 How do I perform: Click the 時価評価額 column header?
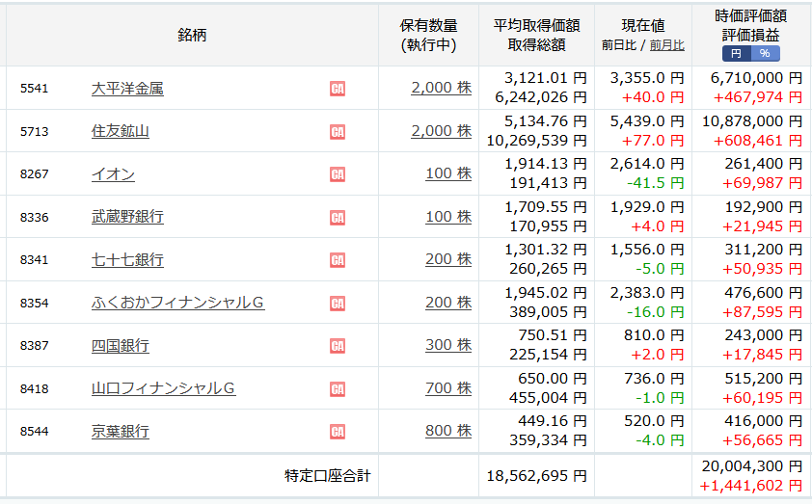pos(751,15)
